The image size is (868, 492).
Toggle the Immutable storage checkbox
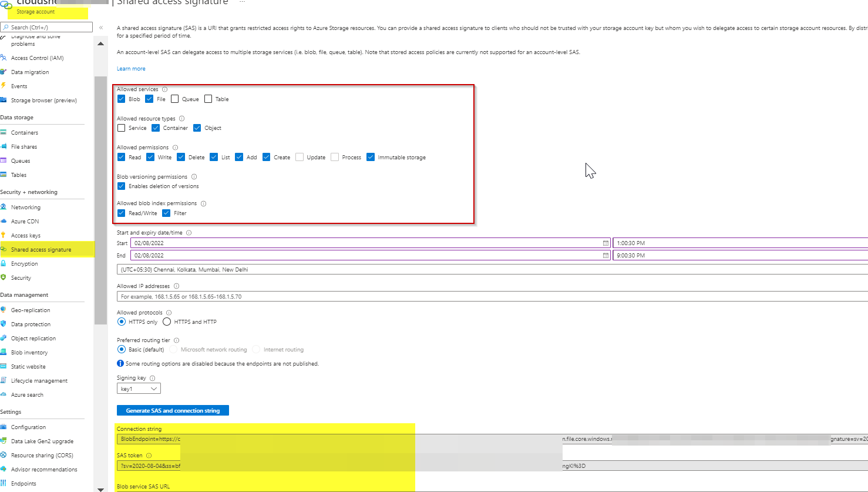pyautogui.click(x=371, y=157)
